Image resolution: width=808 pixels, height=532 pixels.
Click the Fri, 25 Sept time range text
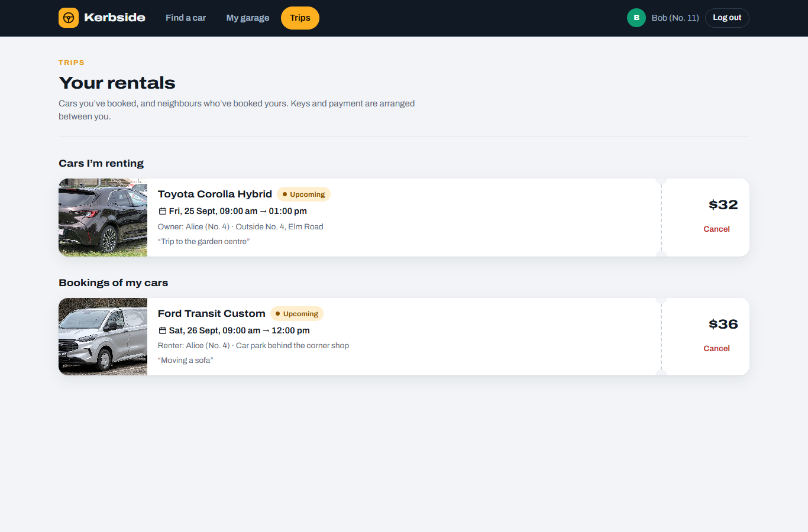(x=238, y=211)
